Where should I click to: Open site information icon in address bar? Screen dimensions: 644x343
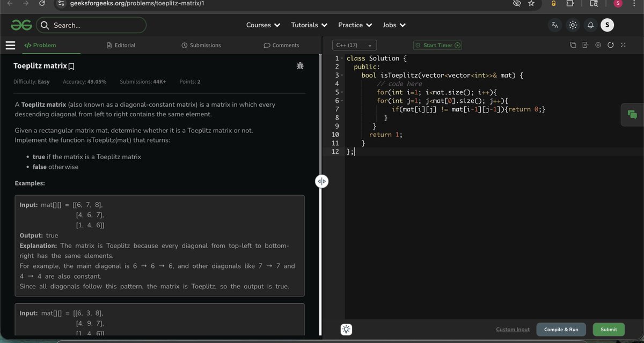point(61,3)
